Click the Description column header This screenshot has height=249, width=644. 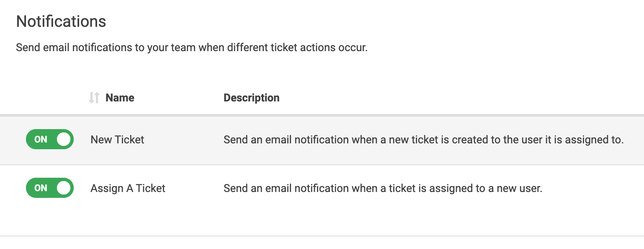coord(251,98)
